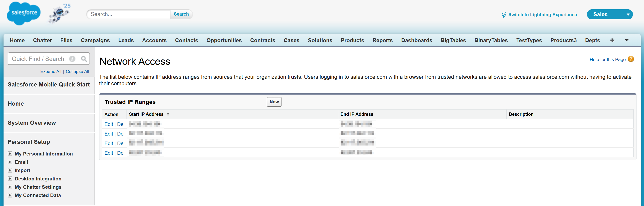Open the Files tab
Image resolution: width=644 pixels, height=206 pixels.
coord(66,40)
